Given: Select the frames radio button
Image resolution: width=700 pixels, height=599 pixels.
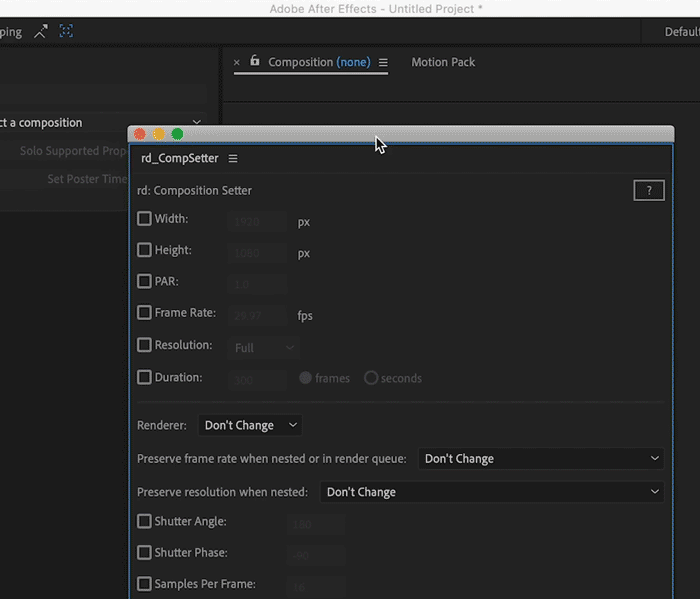Looking at the screenshot, I should (306, 378).
